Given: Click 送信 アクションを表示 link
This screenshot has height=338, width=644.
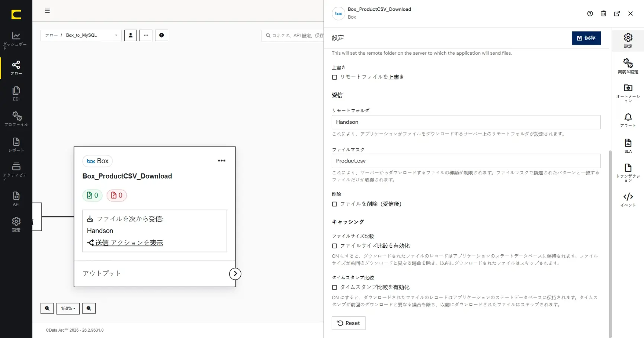Looking at the screenshot, I should click(129, 243).
